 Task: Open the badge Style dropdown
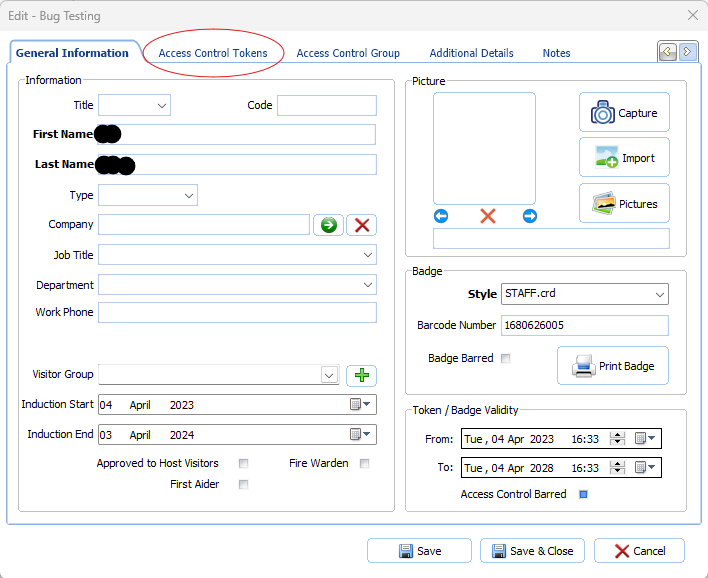(x=660, y=294)
